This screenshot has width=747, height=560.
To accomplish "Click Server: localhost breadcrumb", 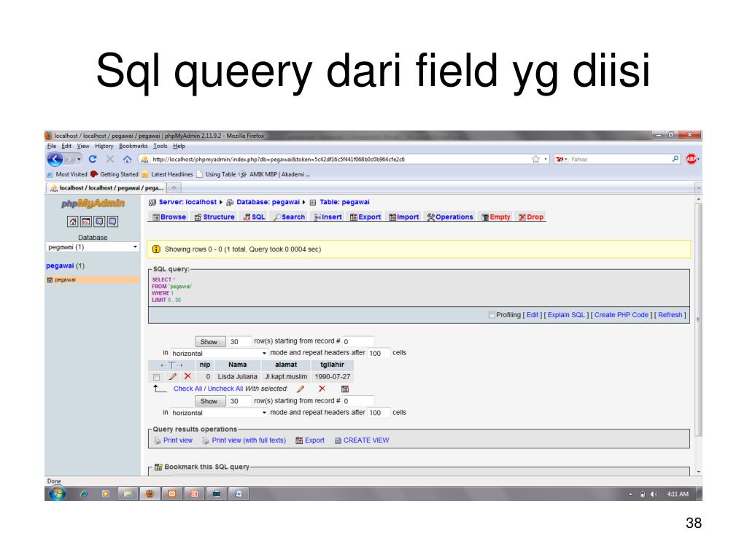I will [x=187, y=203].
